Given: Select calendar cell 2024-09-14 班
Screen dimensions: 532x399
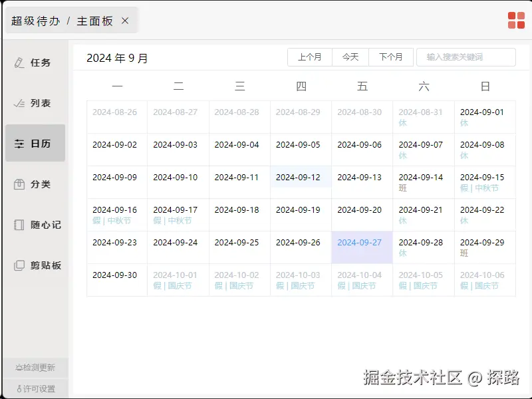Looking at the screenshot, I should (x=424, y=182).
